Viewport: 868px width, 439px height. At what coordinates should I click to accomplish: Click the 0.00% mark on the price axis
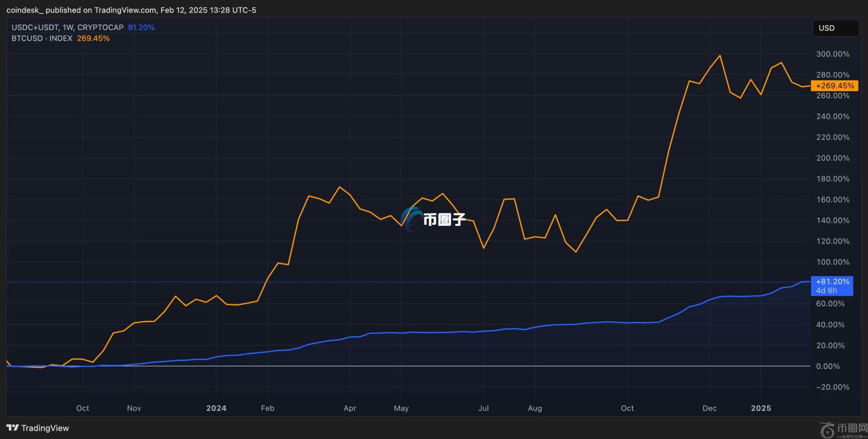point(828,366)
